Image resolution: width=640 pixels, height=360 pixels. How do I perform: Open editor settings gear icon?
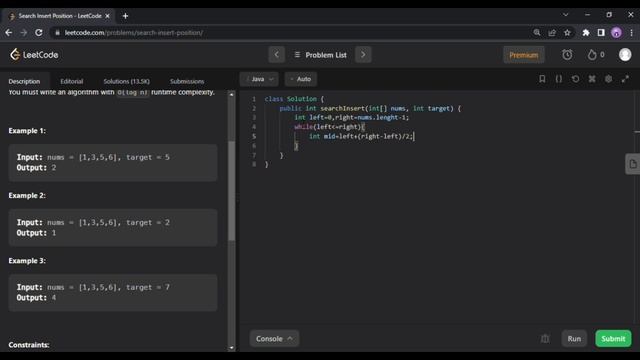pos(609,79)
